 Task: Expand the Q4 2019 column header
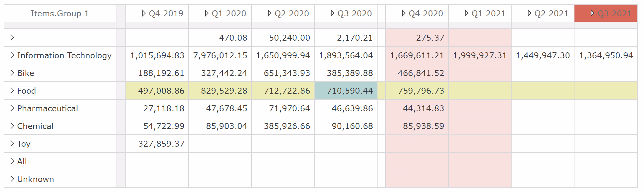[144, 13]
